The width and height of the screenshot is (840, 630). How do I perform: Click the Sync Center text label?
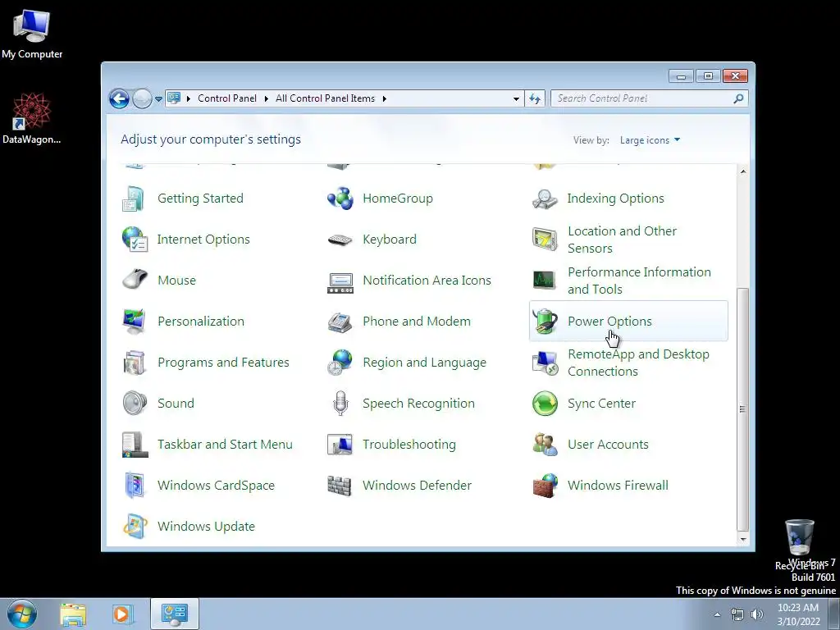[x=601, y=404]
